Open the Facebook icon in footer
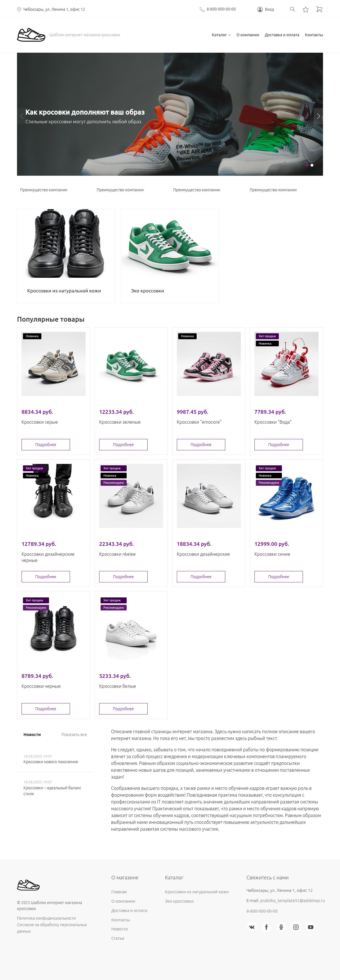 click(x=266, y=927)
